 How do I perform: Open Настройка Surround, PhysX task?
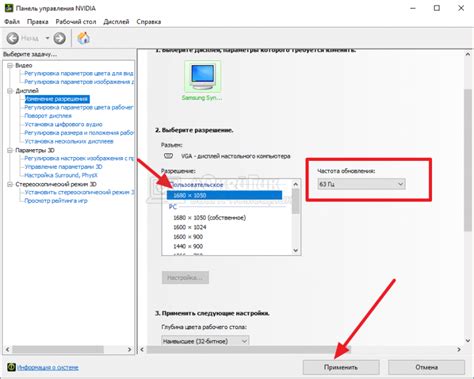tap(61, 175)
